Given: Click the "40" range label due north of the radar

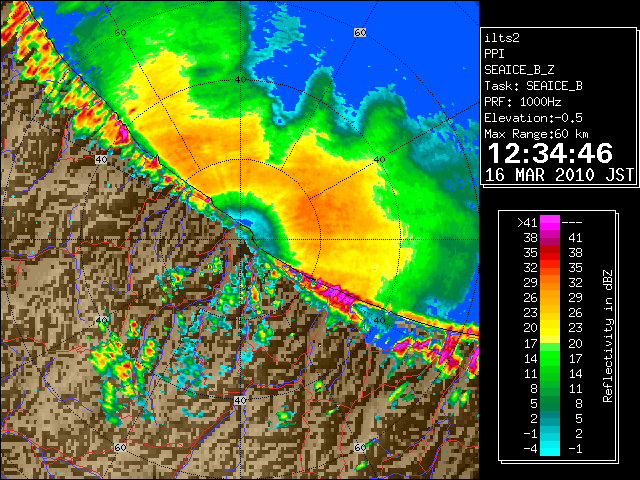Looking at the screenshot, I should point(240,80).
